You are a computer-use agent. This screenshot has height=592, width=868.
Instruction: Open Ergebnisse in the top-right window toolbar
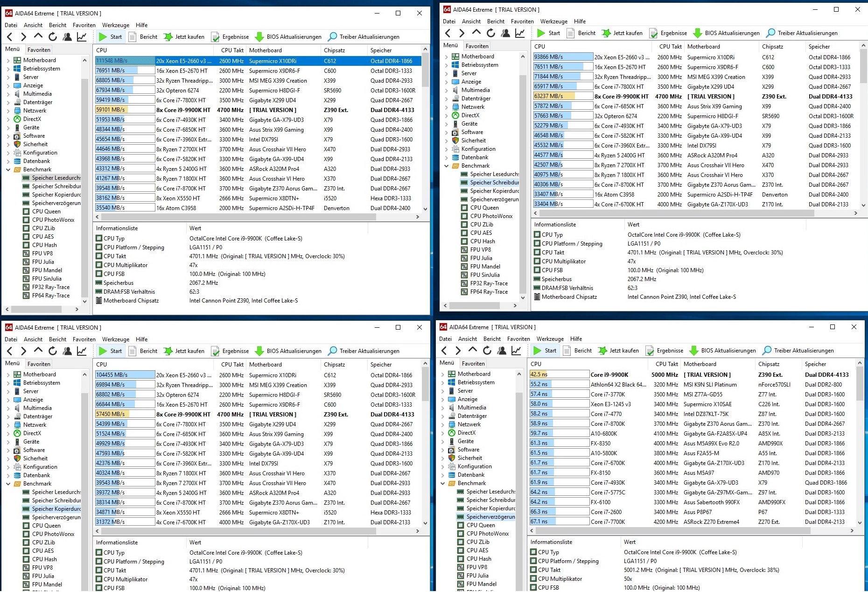[668, 33]
